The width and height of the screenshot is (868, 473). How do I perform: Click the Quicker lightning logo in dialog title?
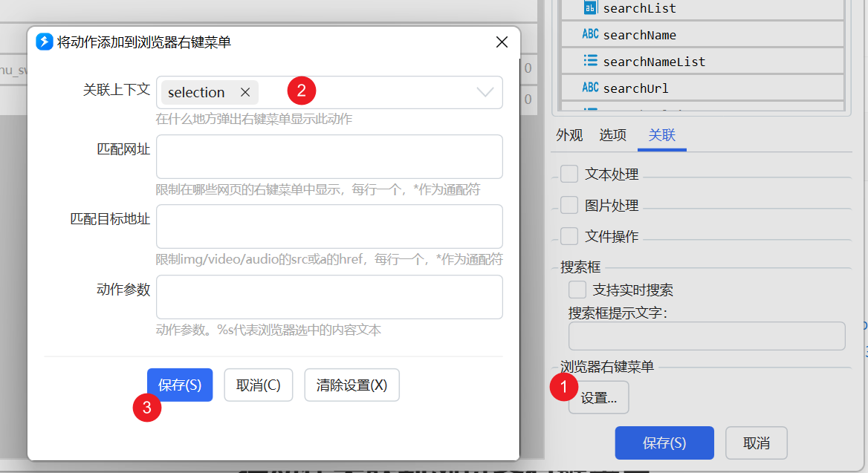[45, 42]
